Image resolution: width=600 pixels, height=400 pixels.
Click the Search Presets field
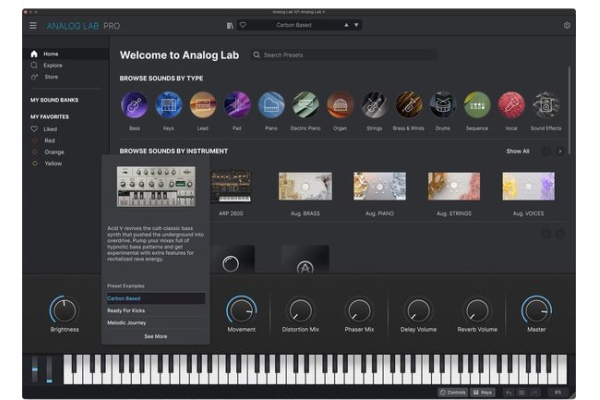pos(345,55)
